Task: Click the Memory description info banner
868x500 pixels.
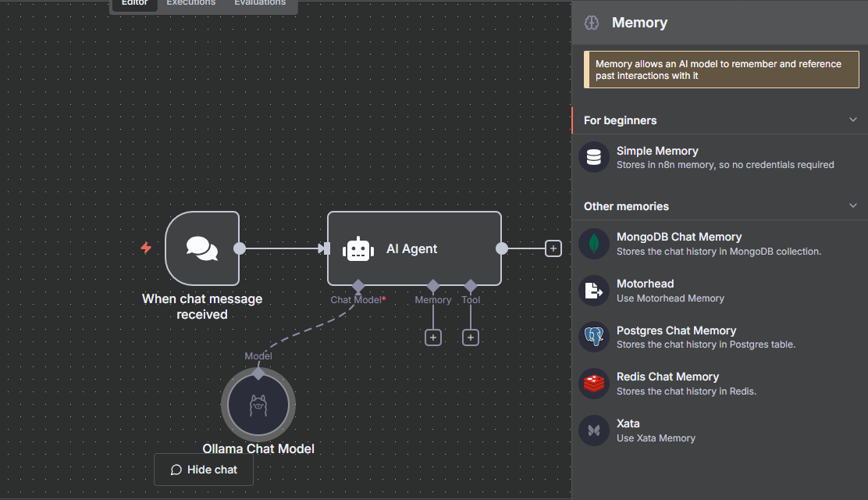Action: tap(720, 69)
